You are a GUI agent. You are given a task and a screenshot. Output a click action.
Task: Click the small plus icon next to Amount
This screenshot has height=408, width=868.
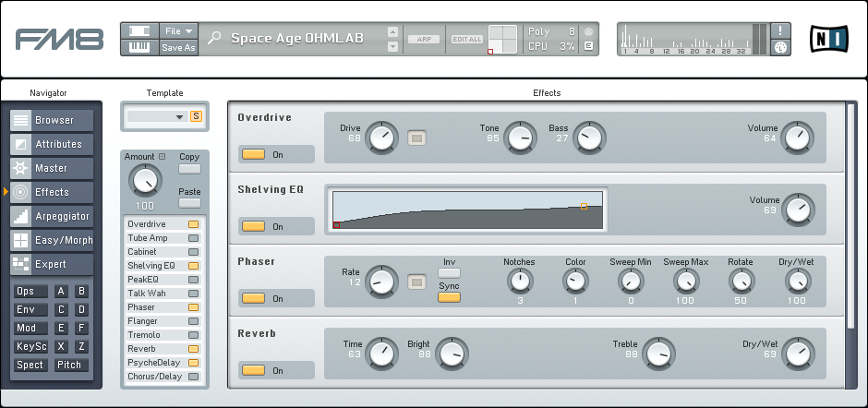pyautogui.click(x=163, y=157)
